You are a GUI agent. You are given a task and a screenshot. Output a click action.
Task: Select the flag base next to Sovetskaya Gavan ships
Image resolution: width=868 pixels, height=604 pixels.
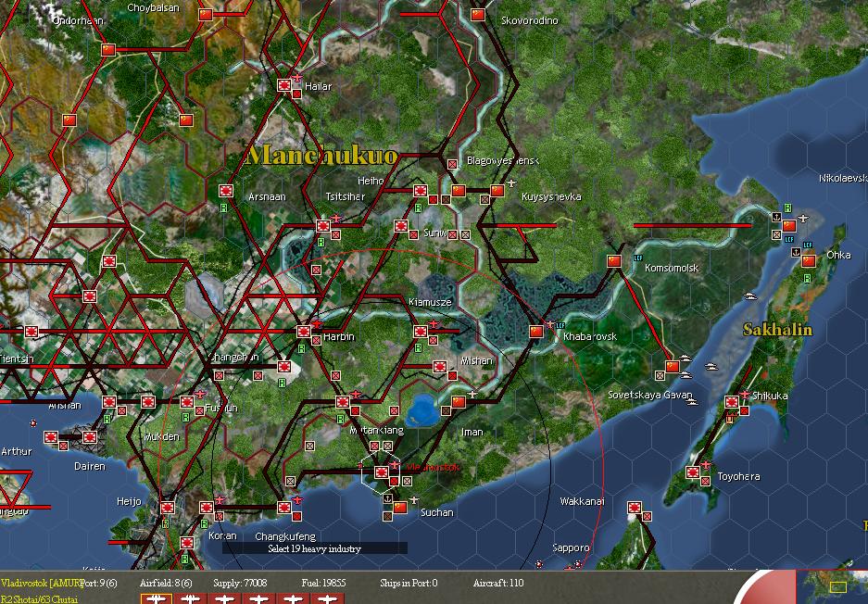673,367
